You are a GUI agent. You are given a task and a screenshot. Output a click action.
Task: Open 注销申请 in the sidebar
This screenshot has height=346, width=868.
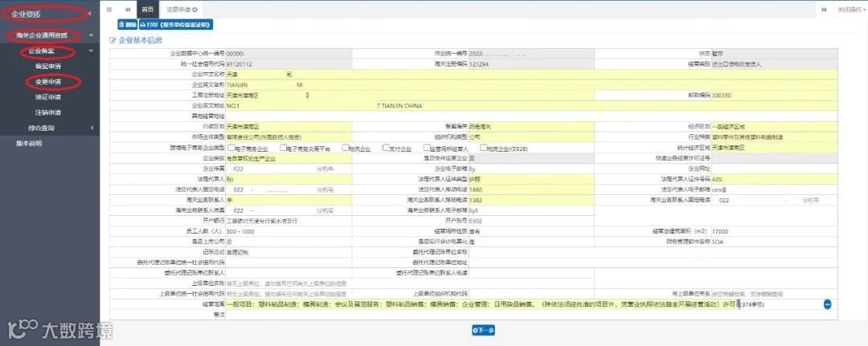pos(47,112)
